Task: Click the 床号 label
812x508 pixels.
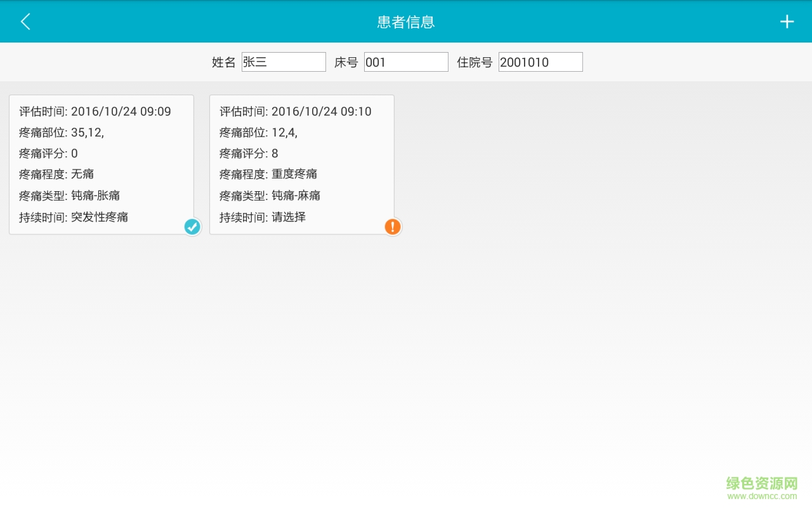Action: tap(346, 62)
